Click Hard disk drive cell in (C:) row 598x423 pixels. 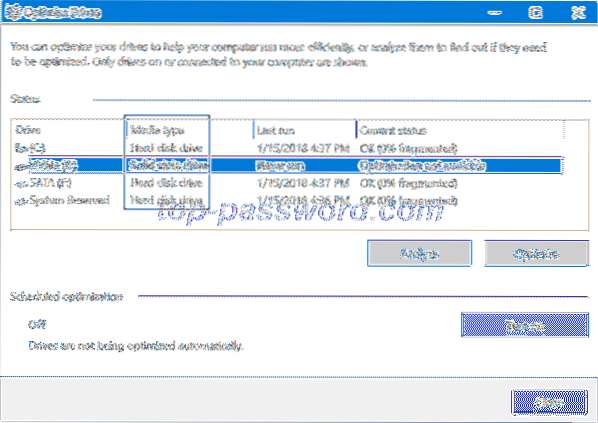pyautogui.click(x=166, y=148)
